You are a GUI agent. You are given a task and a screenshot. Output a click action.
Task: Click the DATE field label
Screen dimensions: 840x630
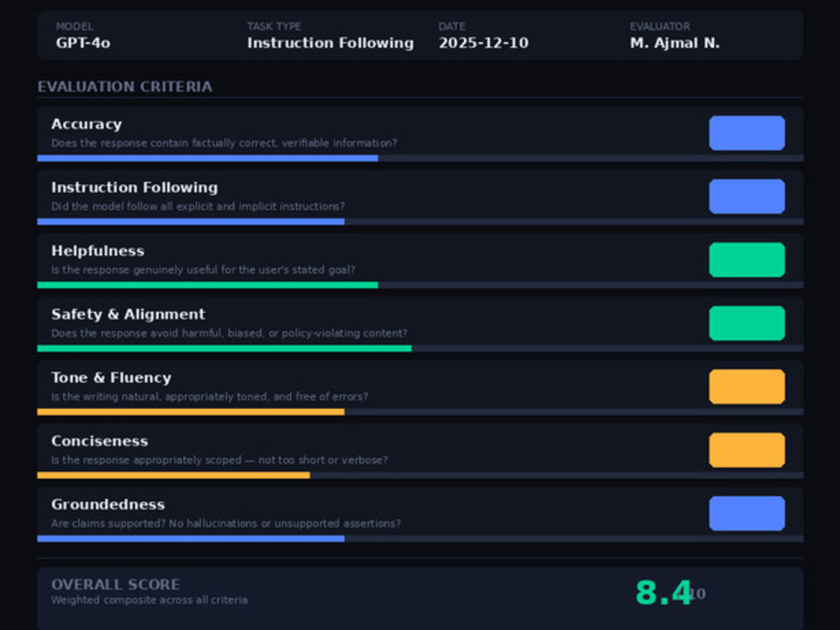click(x=452, y=26)
